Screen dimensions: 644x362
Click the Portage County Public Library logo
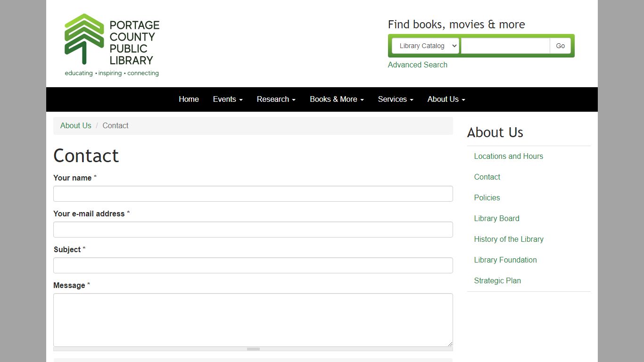[112, 45]
